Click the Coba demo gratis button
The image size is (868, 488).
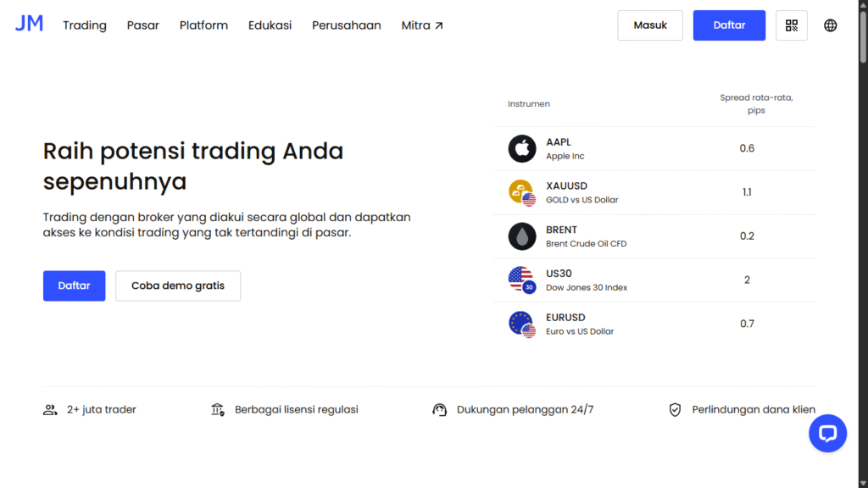click(x=178, y=286)
